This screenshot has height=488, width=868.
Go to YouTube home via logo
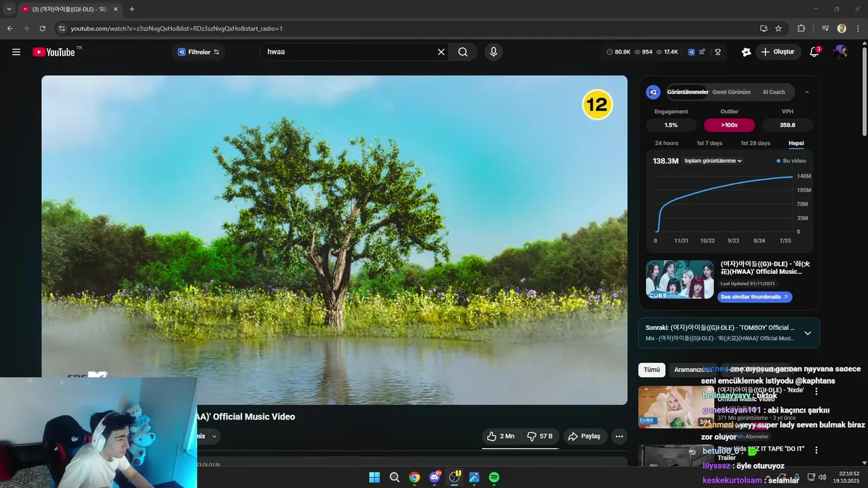54,52
